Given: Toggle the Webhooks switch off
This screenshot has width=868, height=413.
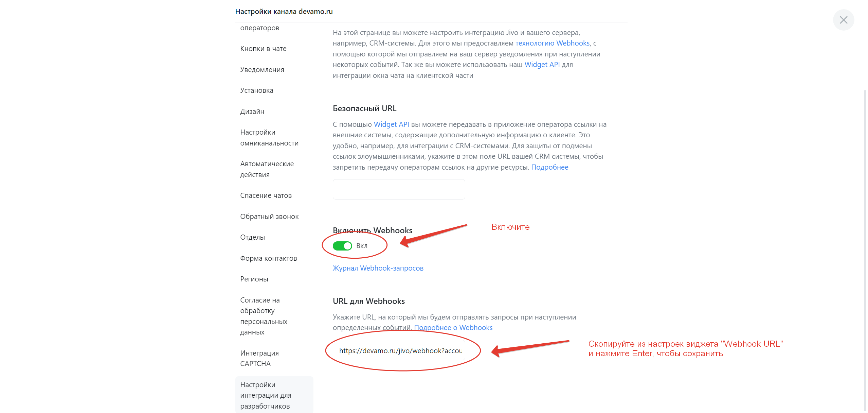Looking at the screenshot, I should click(x=343, y=245).
